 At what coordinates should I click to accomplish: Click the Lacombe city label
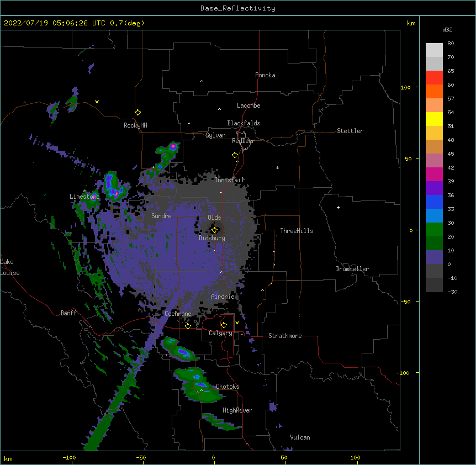[248, 105]
